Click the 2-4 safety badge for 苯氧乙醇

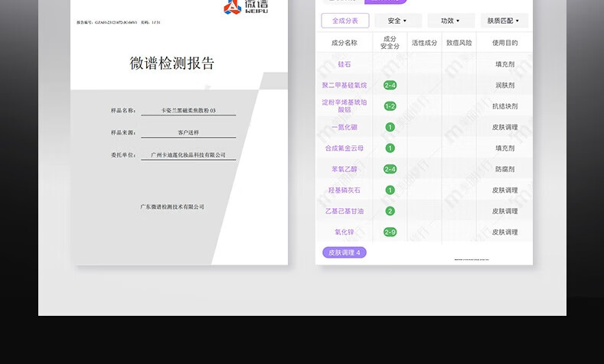point(390,169)
